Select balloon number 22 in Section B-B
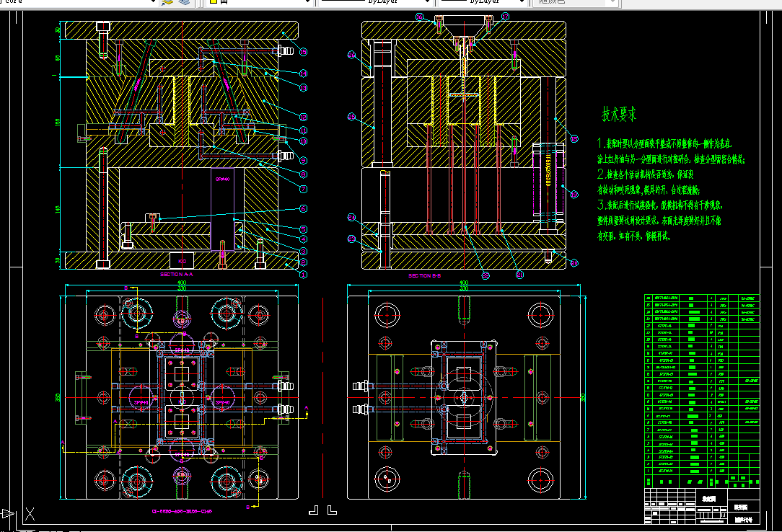 coord(486,275)
